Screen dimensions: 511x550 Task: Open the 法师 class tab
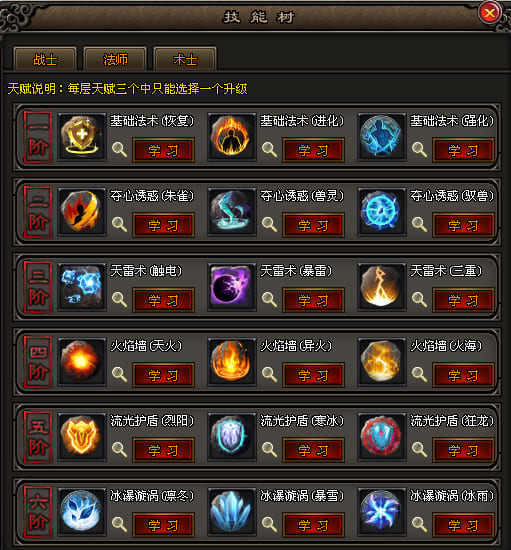pyautogui.click(x=115, y=59)
